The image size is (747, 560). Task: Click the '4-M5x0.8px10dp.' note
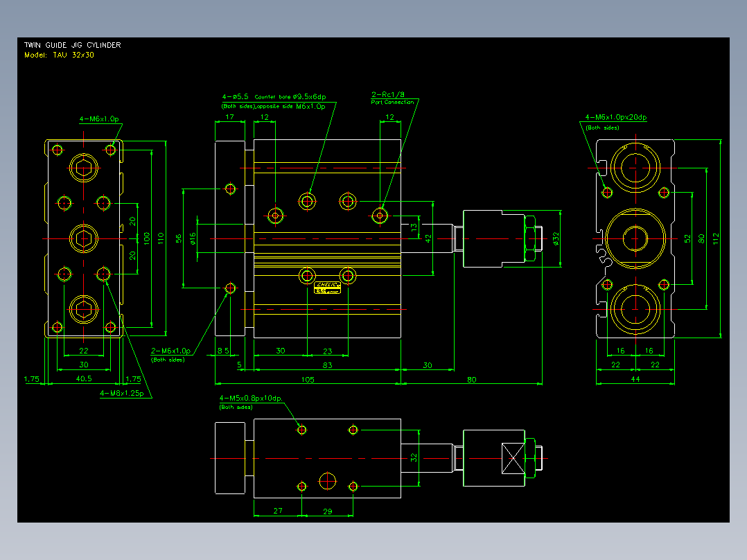coord(251,398)
